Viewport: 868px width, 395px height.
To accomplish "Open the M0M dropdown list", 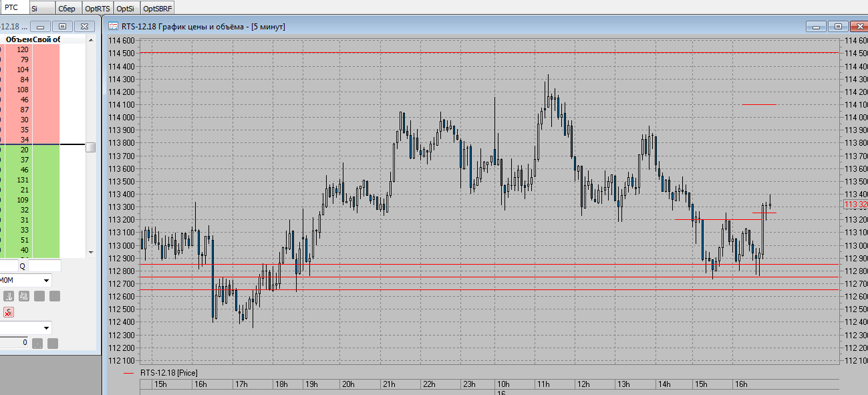I will click(46, 281).
